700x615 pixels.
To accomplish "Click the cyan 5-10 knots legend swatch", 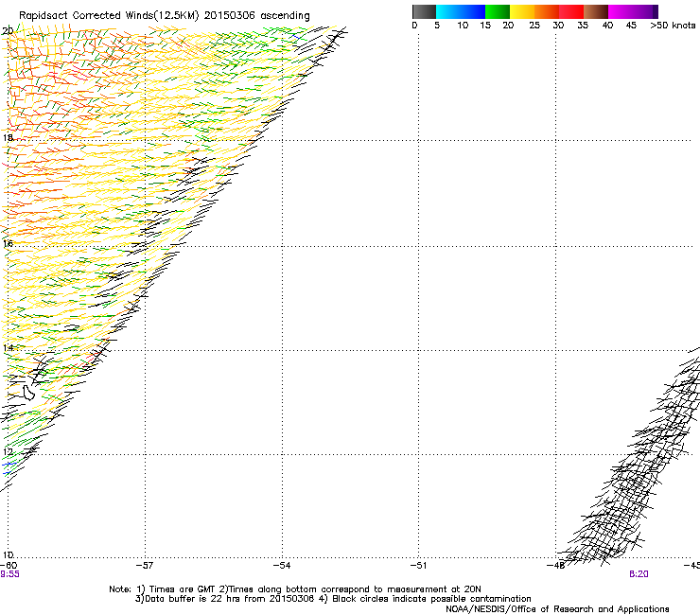I will click(448, 11).
